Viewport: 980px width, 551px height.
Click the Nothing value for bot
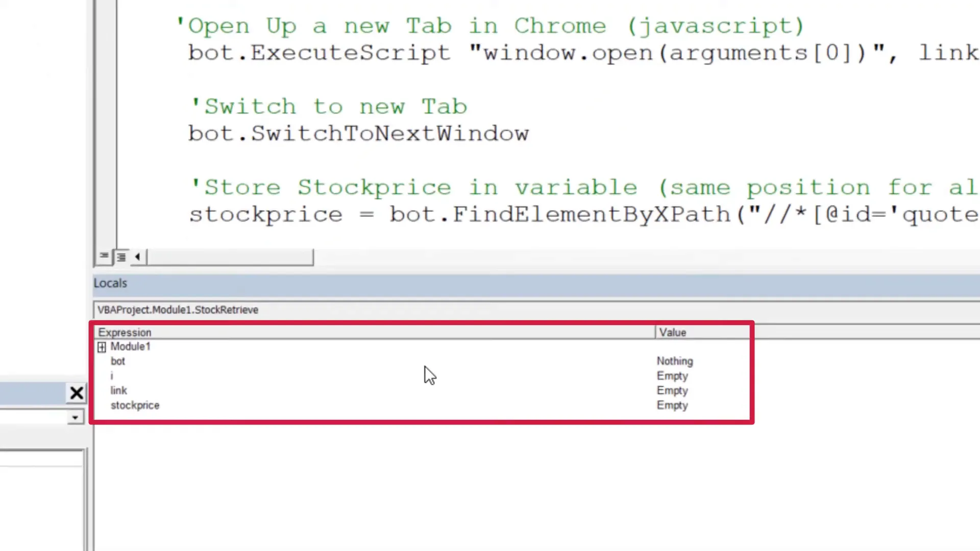tap(675, 361)
